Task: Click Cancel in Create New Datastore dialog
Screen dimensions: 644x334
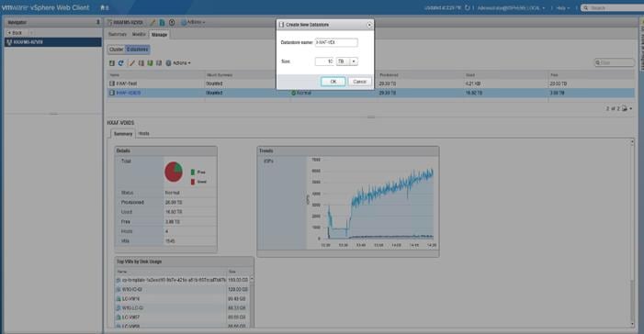Action: tap(359, 82)
